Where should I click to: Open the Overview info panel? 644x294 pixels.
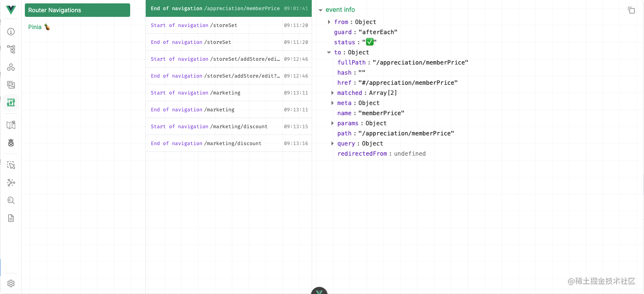click(11, 31)
